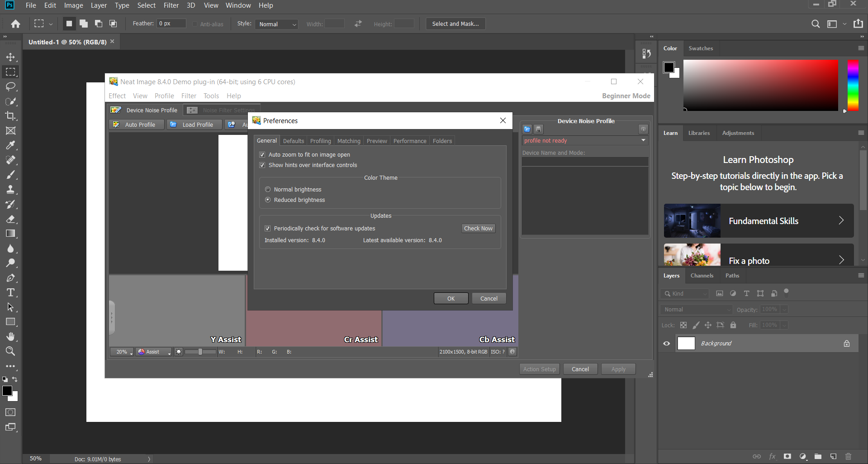Screen dimensions: 868x464
Task: Select the Frame tool
Action: click(x=10, y=131)
